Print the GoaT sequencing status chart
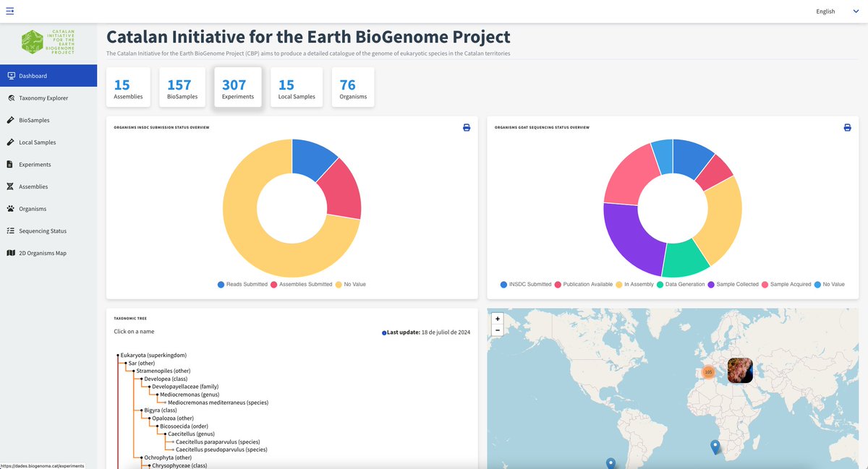 (x=847, y=128)
